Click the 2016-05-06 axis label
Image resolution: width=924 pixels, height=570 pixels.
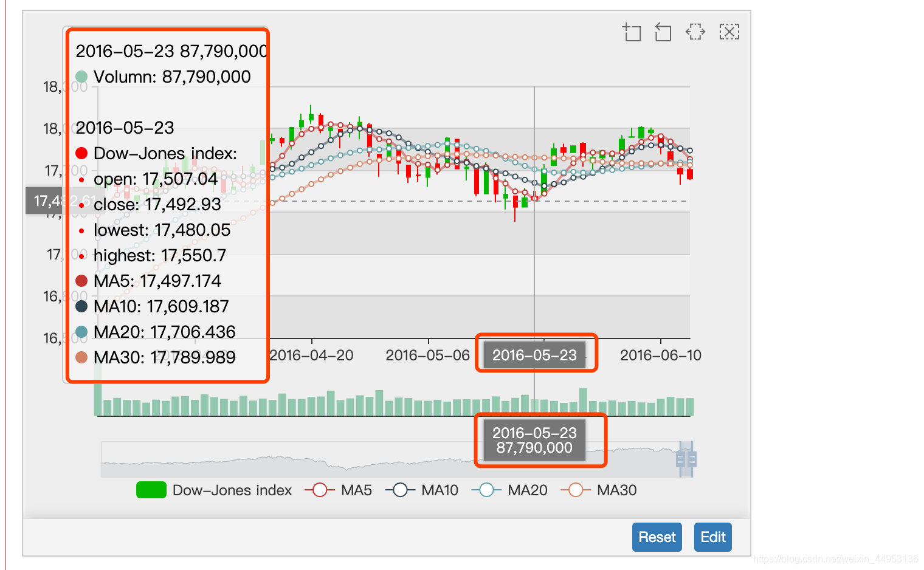point(428,355)
